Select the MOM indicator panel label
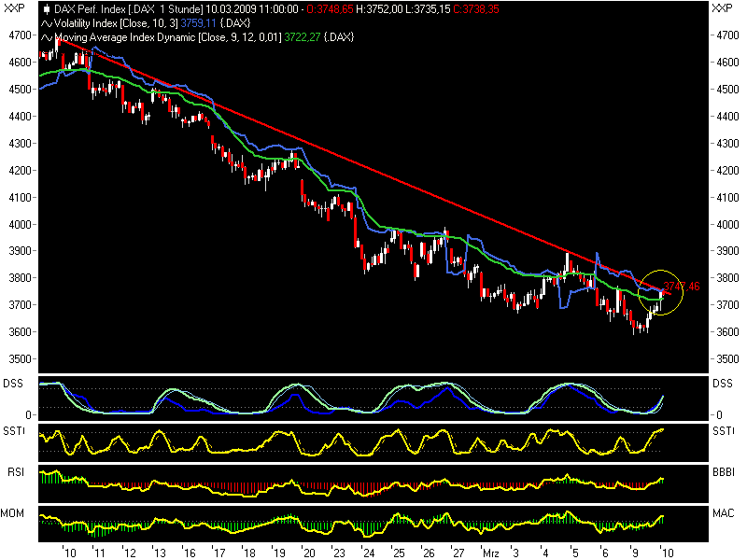This screenshot has width=747, height=560. [x=12, y=512]
